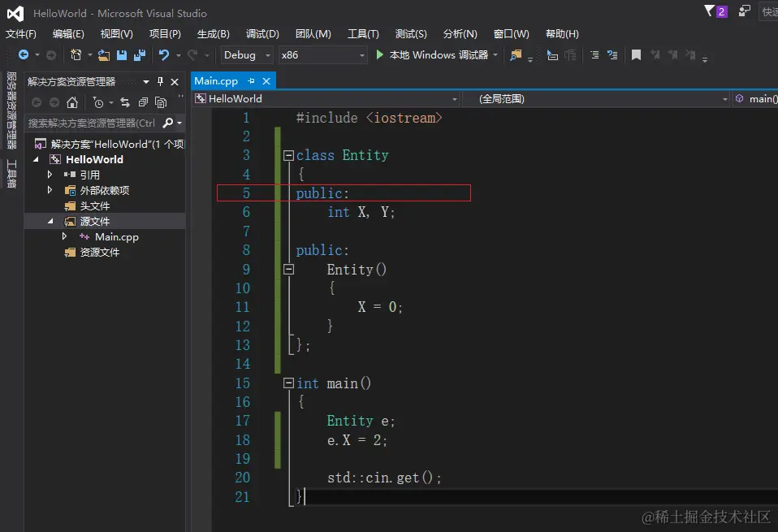This screenshot has width=778, height=532.
Task: Open the 测试(S) menu
Action: click(411, 34)
